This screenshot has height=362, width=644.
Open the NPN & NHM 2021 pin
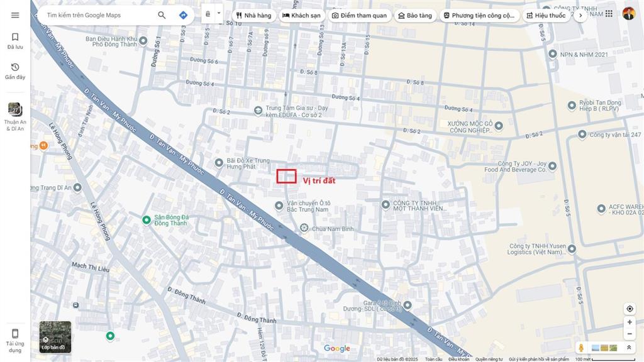553,54
